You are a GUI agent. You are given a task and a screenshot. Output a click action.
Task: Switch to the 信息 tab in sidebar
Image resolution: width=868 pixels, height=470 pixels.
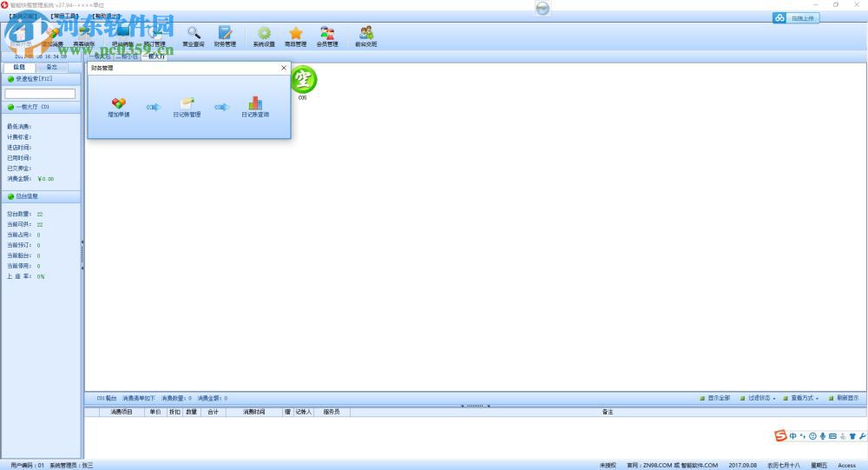[19, 67]
